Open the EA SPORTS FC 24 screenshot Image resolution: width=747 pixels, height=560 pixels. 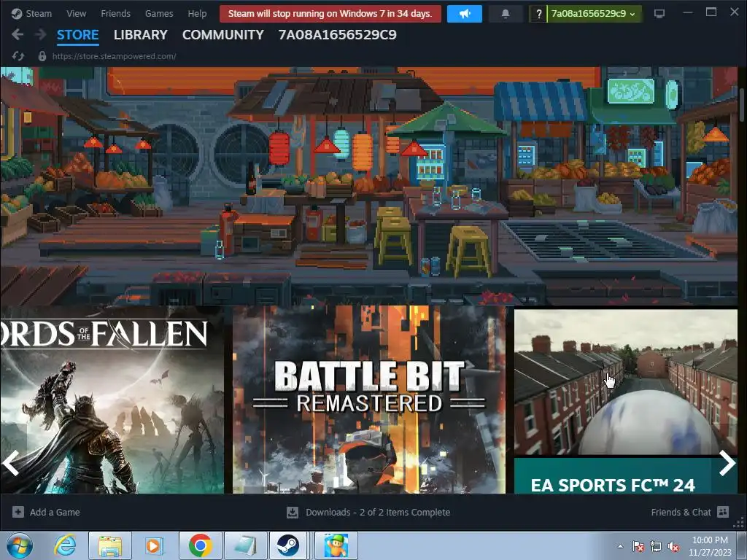[x=625, y=382]
